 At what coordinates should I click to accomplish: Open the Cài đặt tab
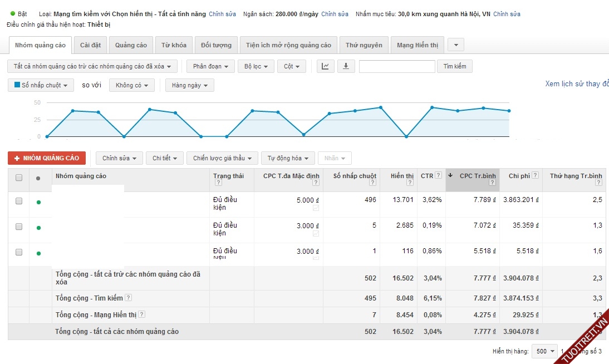[x=90, y=45]
